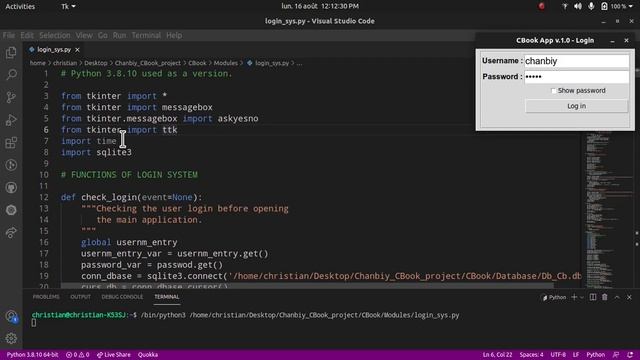Expand the CBook breadcrumb folder
This screenshot has height=360, width=640.
(197, 63)
